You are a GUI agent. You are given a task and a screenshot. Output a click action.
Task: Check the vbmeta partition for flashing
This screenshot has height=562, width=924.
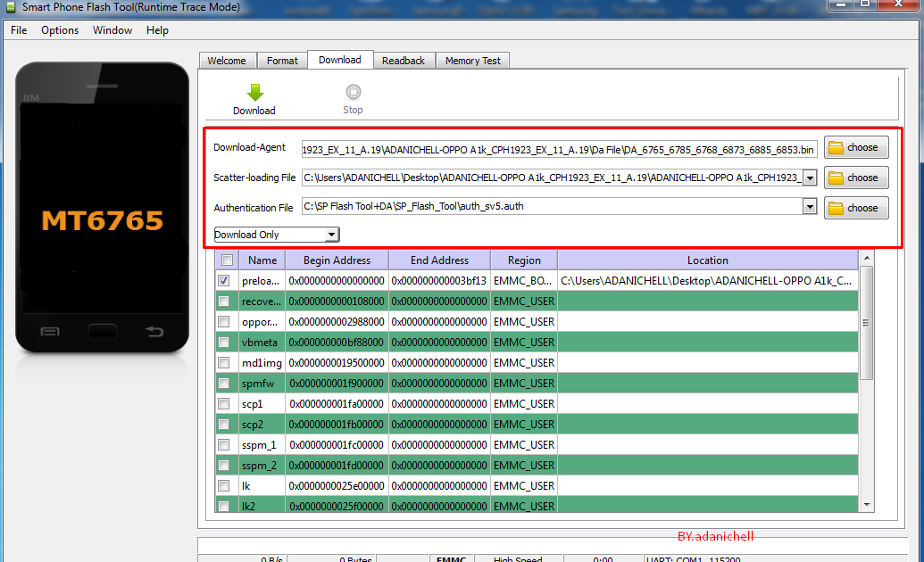point(224,342)
